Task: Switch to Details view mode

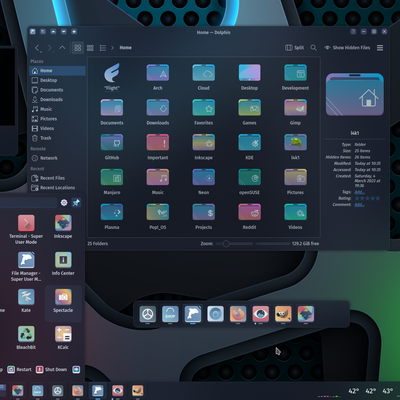Action: pos(103,48)
